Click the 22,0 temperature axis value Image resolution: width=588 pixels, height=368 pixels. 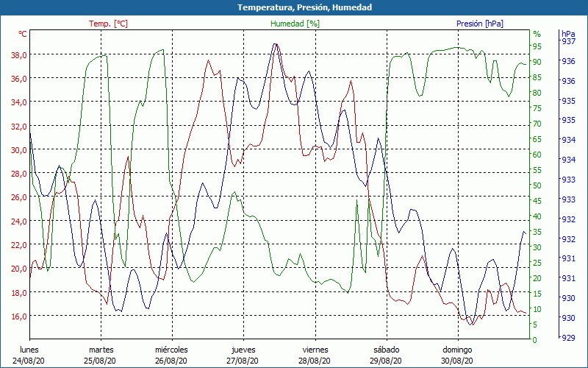20,245
